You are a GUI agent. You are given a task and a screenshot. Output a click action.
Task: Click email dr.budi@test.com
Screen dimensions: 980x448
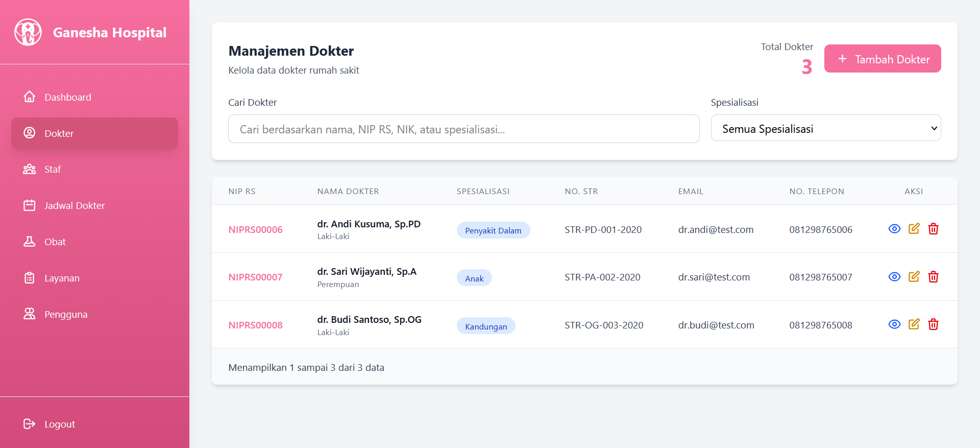(716, 325)
